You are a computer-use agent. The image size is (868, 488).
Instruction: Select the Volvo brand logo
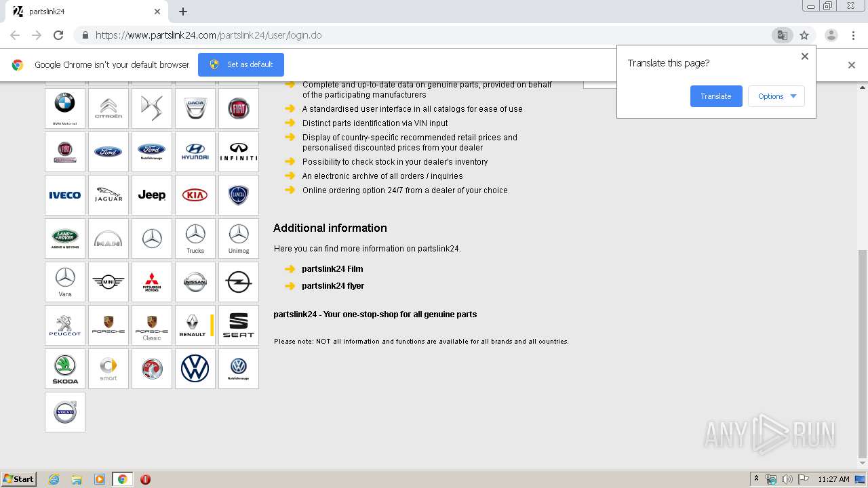65,412
